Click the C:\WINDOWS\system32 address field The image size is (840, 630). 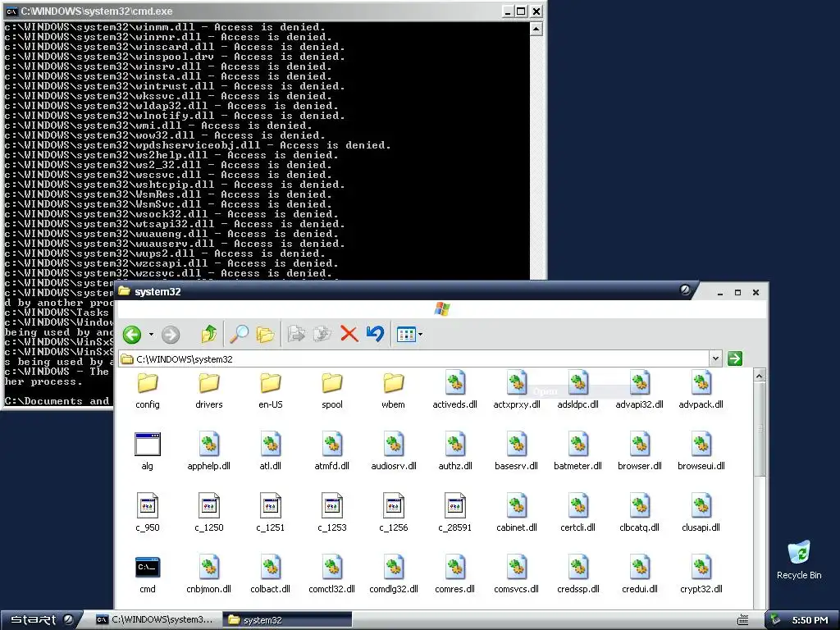(414, 359)
